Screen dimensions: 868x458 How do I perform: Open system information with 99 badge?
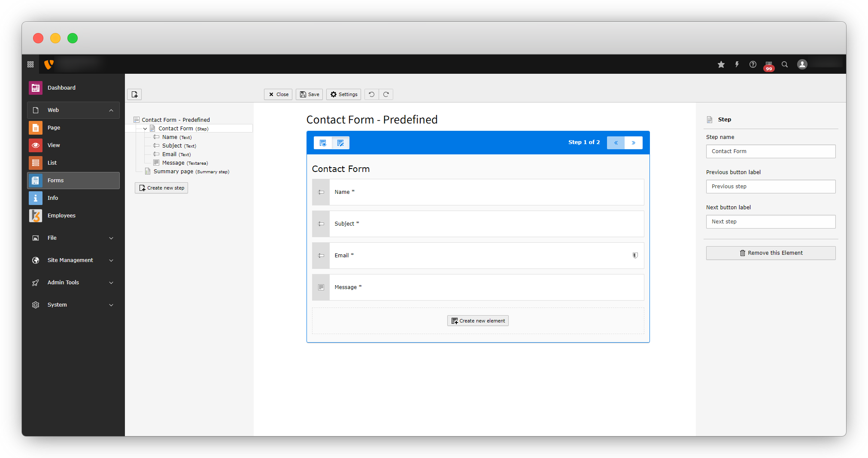769,65
